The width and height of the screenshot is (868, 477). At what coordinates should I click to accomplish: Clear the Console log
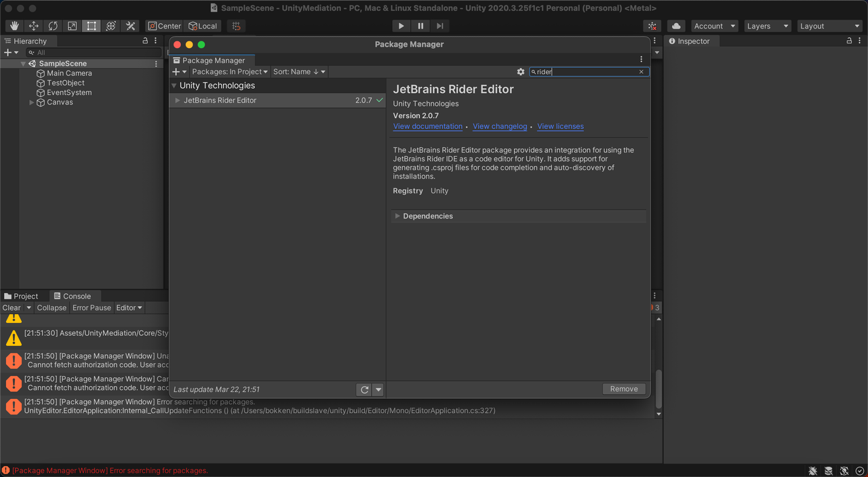coord(12,307)
